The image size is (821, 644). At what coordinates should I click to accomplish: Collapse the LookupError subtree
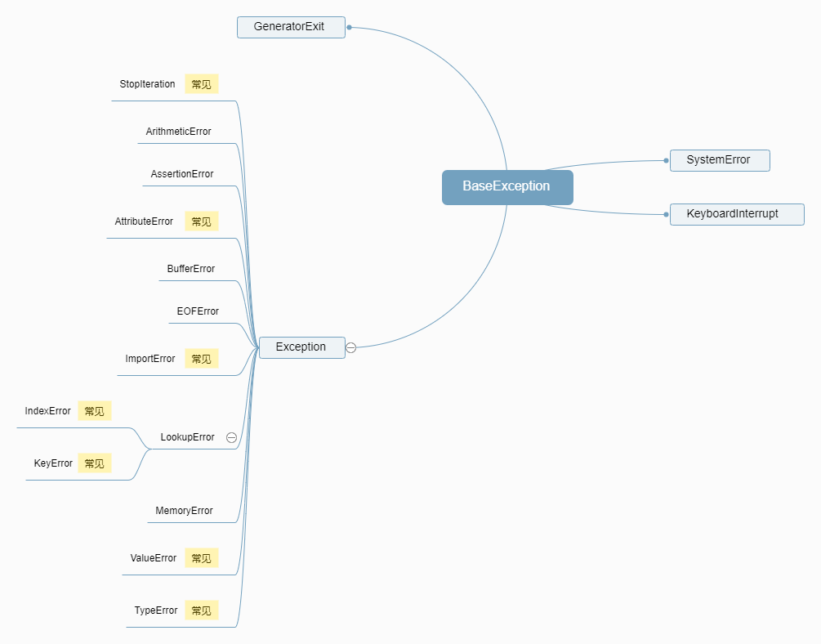pos(231,437)
